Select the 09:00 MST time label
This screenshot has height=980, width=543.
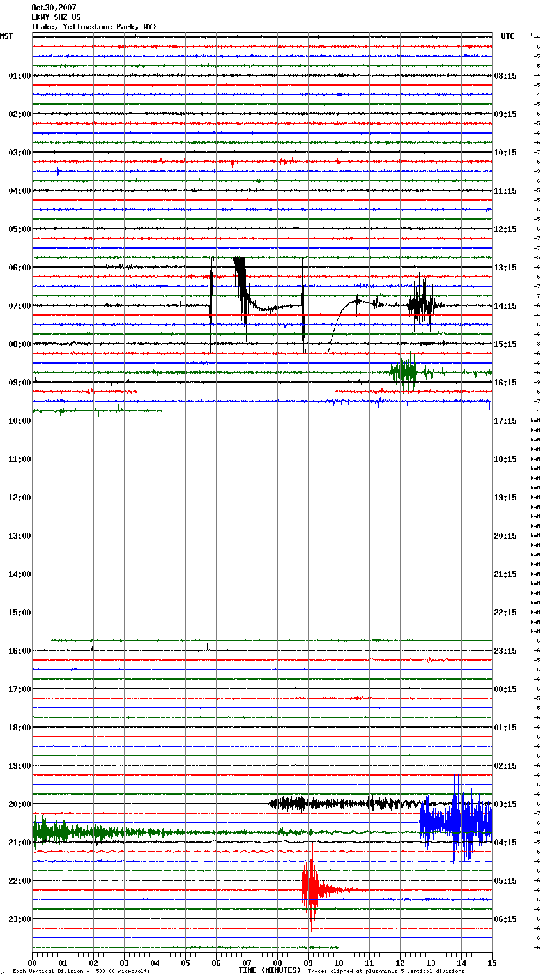coord(20,383)
